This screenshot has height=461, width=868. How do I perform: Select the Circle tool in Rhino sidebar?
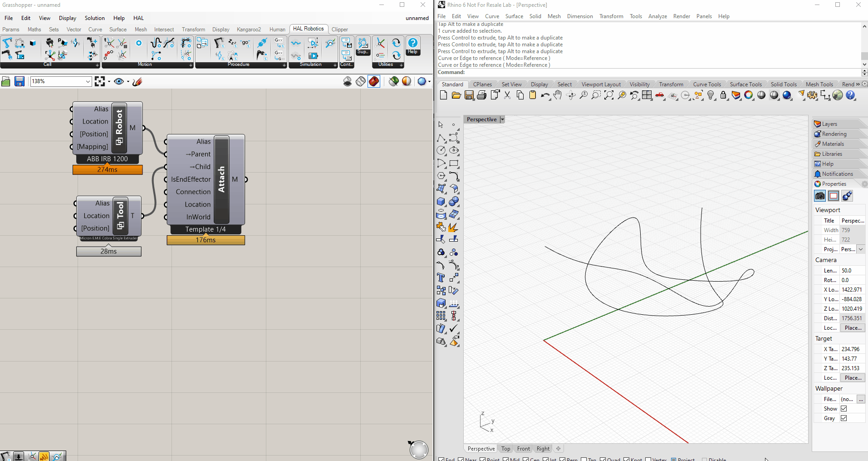click(441, 150)
